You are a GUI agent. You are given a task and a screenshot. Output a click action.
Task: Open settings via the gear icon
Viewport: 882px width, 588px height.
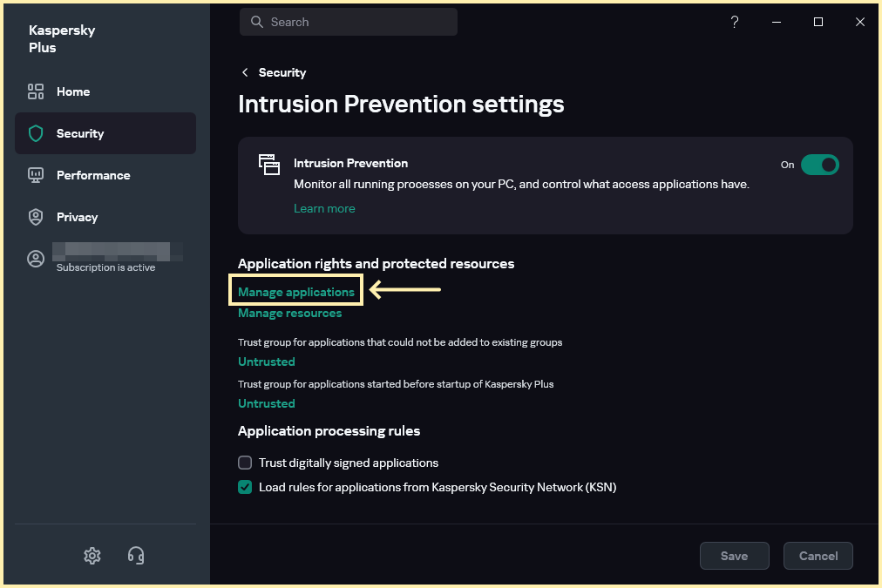(92, 555)
